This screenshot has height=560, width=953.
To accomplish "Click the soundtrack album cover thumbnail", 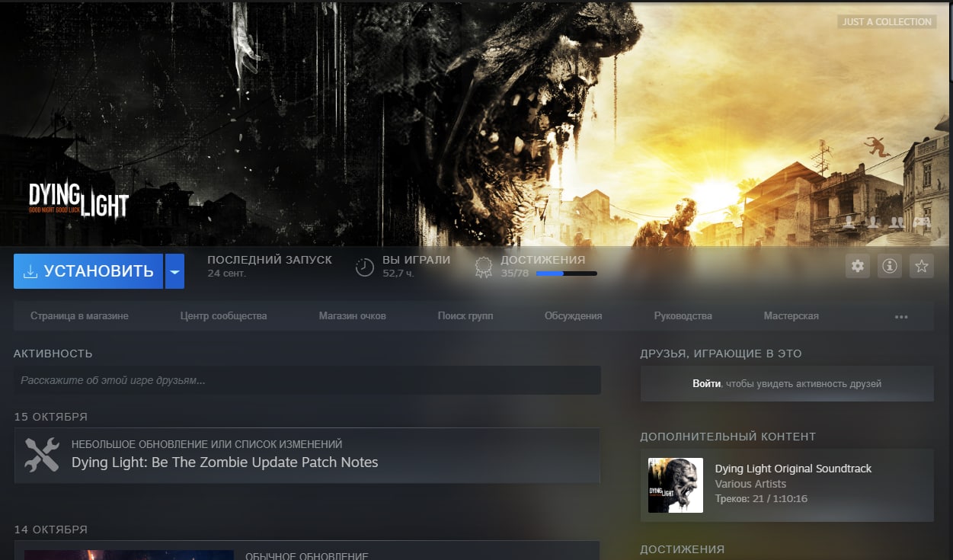I will coord(676,485).
